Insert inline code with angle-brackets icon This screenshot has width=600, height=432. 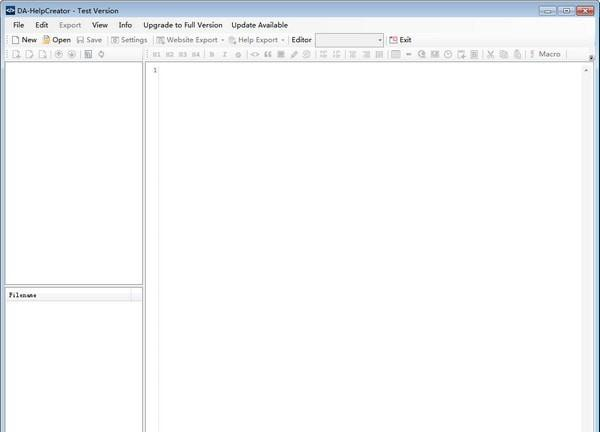(x=254, y=54)
